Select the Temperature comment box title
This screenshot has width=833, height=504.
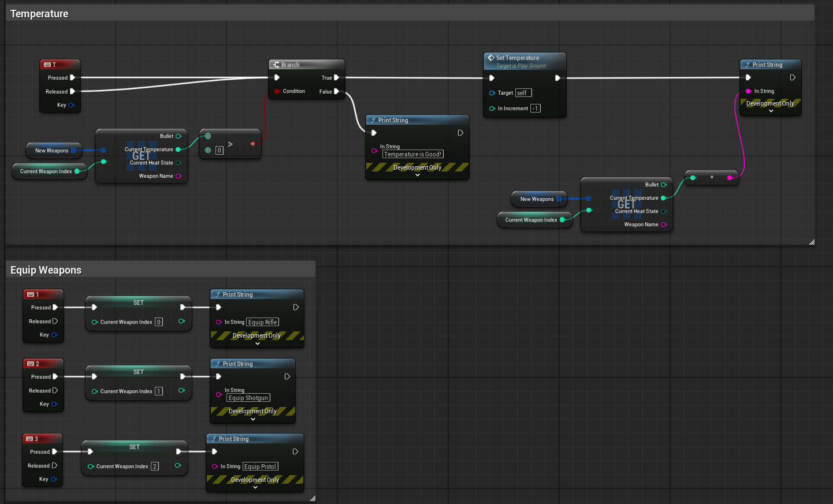tap(39, 14)
